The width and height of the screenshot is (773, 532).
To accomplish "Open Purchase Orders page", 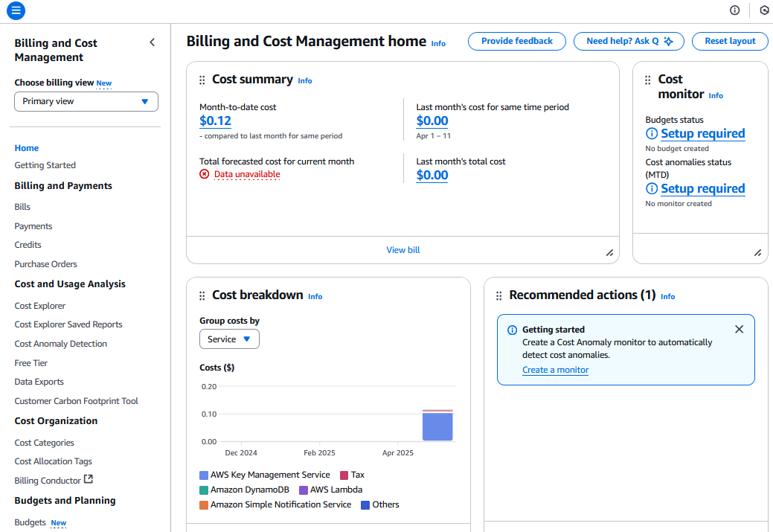I will (x=46, y=264).
